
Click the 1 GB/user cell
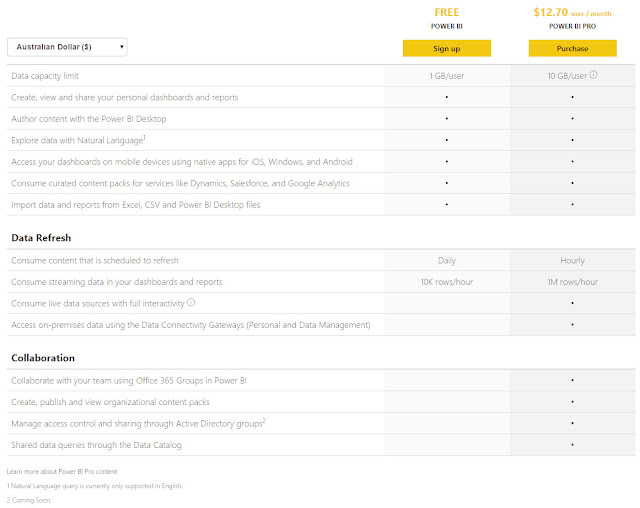click(x=447, y=76)
